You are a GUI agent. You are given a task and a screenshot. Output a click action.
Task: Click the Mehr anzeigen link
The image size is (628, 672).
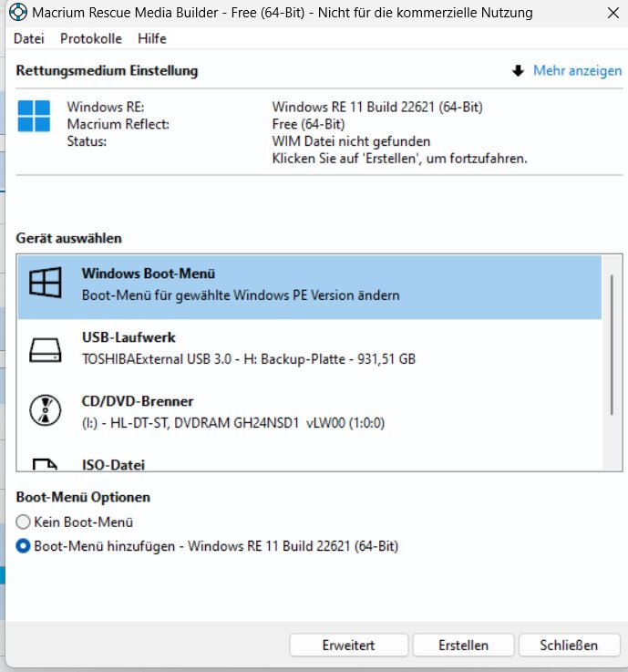tap(577, 71)
